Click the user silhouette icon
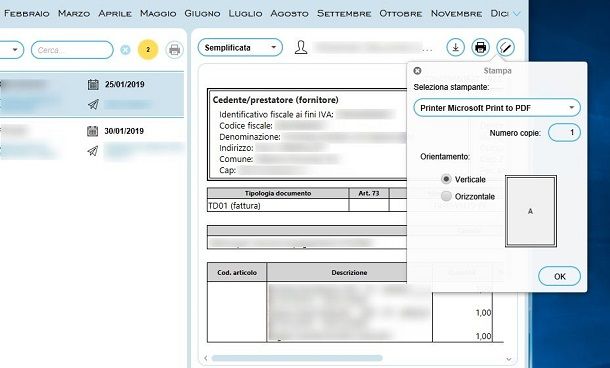610x368 pixels. 301,47
